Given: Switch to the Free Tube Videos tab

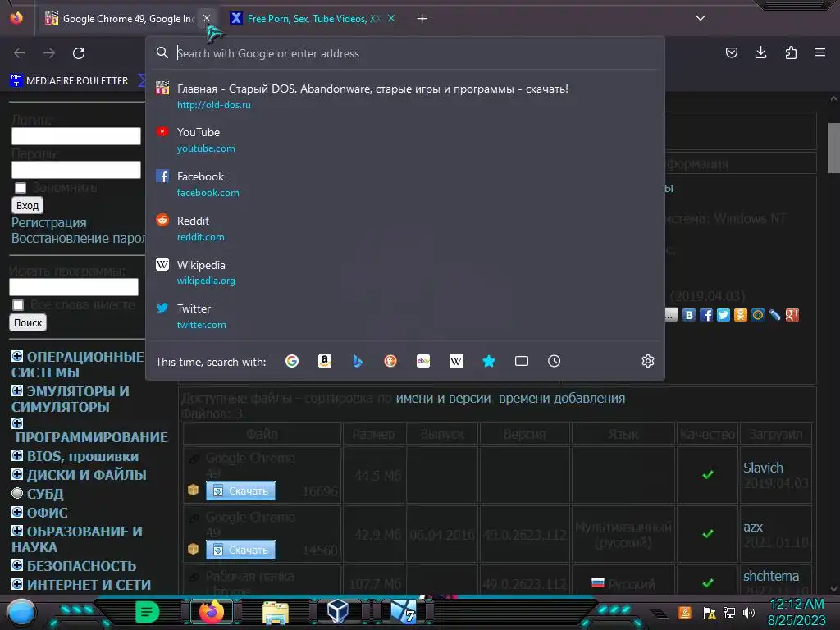Looking at the screenshot, I should pyautogui.click(x=313, y=19).
